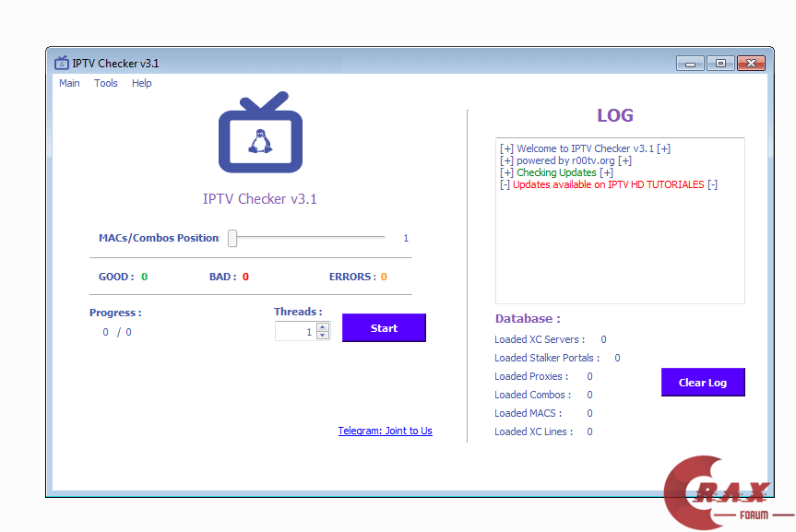Click the 'Loaded Combos' label

[532, 395]
